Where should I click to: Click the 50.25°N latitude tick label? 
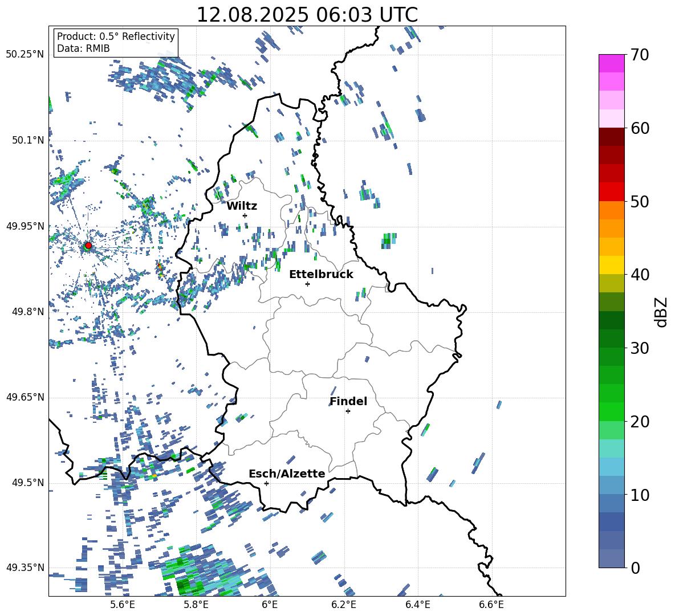[25, 55]
